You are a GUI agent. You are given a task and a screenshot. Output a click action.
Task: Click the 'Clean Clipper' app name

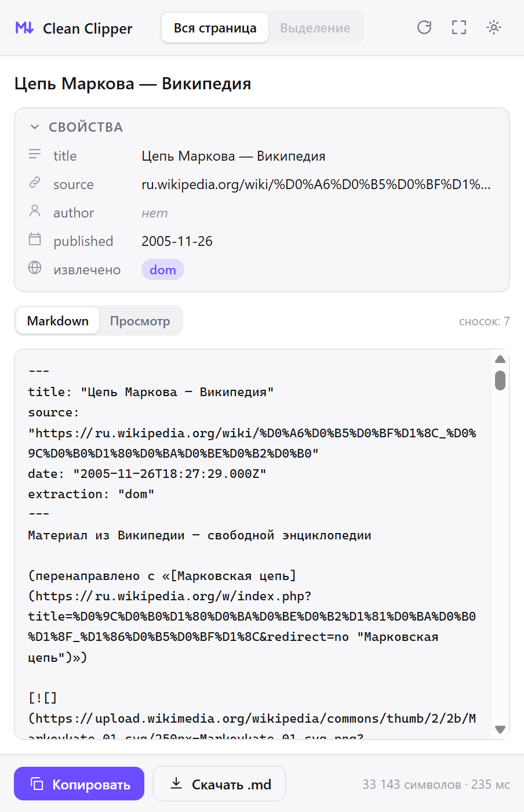pyautogui.click(x=88, y=28)
